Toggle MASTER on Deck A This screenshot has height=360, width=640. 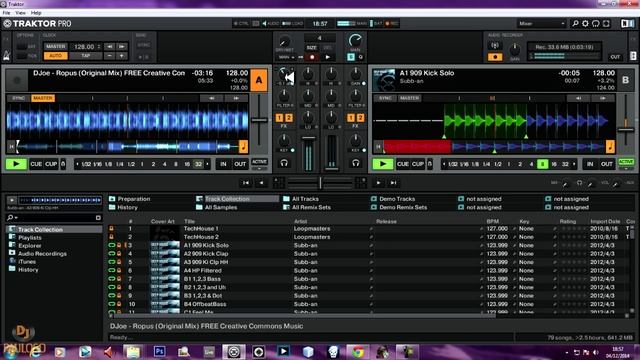point(43,98)
